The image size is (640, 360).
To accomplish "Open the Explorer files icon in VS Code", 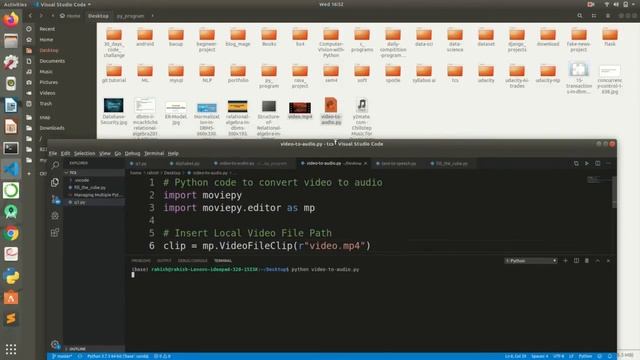I will pos(55,182).
